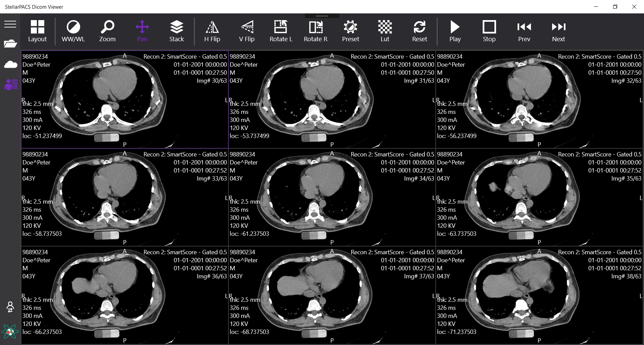Stop the cine loop playback
This screenshot has width=644, height=345.
(x=489, y=31)
